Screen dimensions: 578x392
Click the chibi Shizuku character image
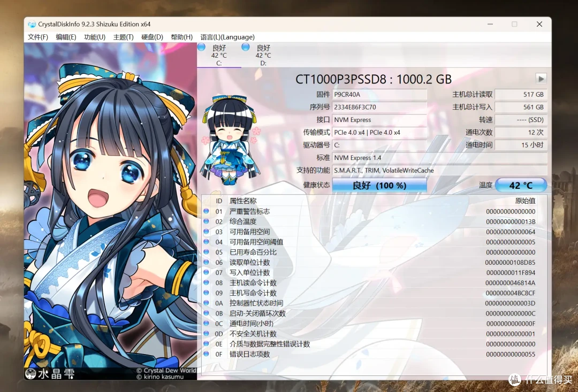pos(230,140)
